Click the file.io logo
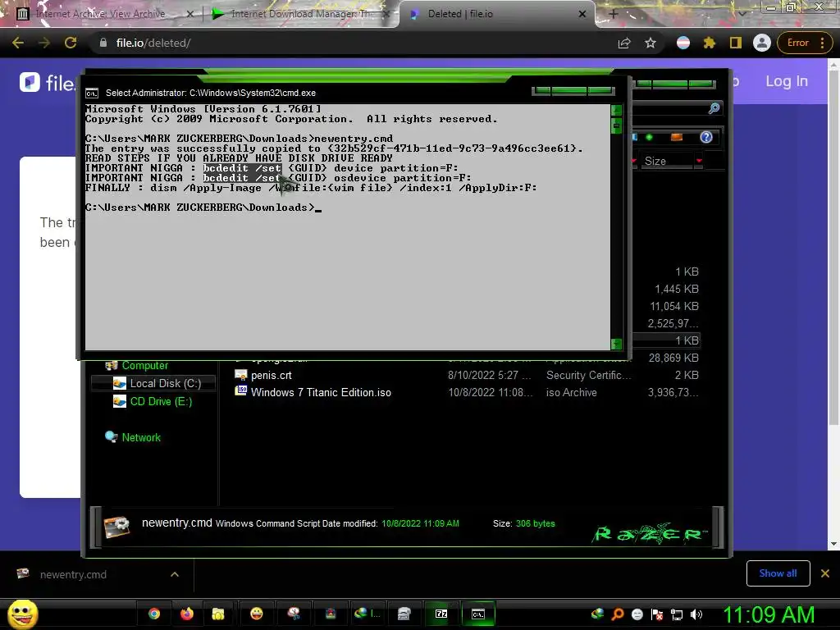This screenshot has height=630, width=840. pos(47,83)
